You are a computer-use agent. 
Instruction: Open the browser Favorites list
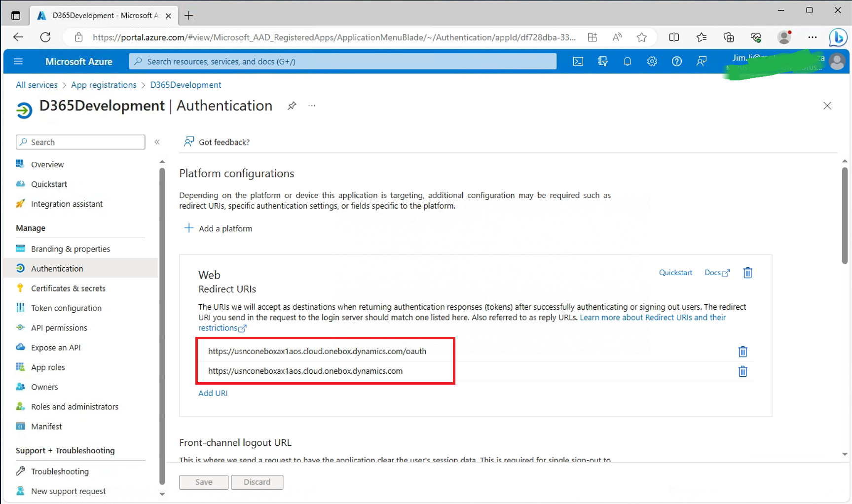point(702,37)
